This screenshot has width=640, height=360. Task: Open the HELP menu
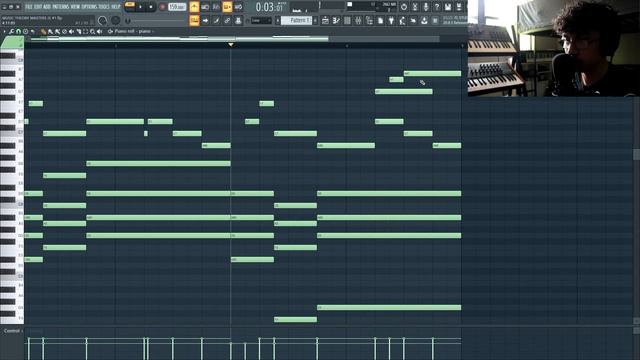116,7
